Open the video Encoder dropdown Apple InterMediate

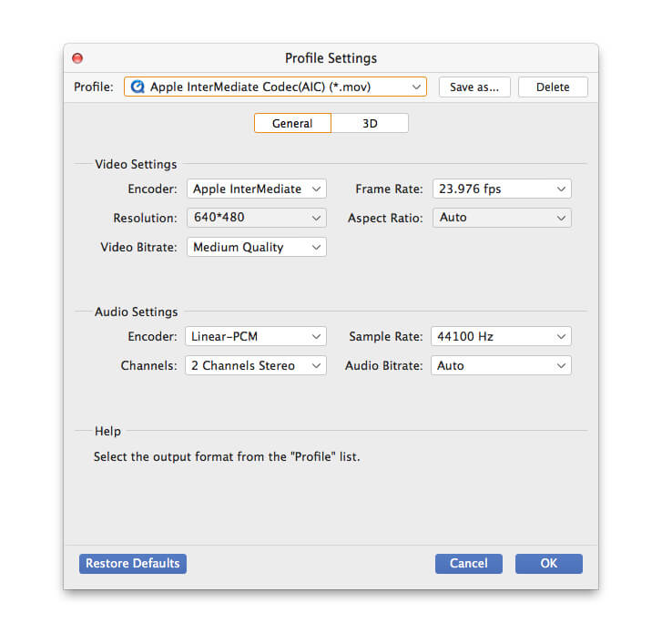257,189
